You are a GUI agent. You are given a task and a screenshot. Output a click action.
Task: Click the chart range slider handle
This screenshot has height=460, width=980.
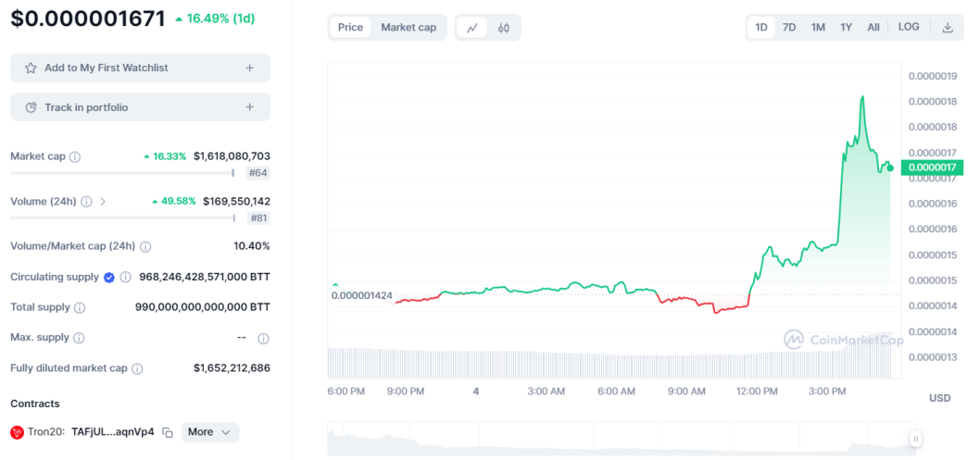click(x=916, y=439)
